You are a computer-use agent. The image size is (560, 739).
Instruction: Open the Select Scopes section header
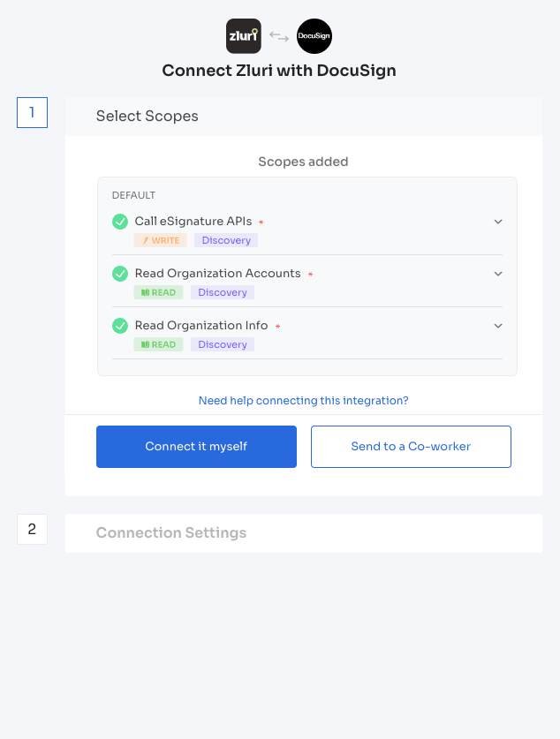[x=304, y=117]
